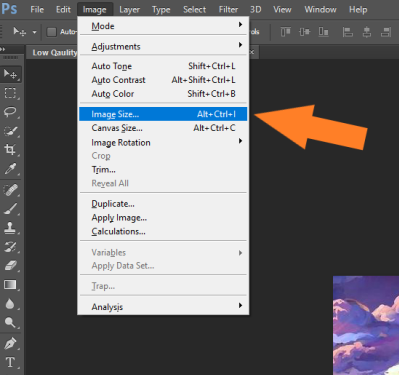Select the Move tool in the toolbox
399x375 pixels.
(x=11, y=74)
